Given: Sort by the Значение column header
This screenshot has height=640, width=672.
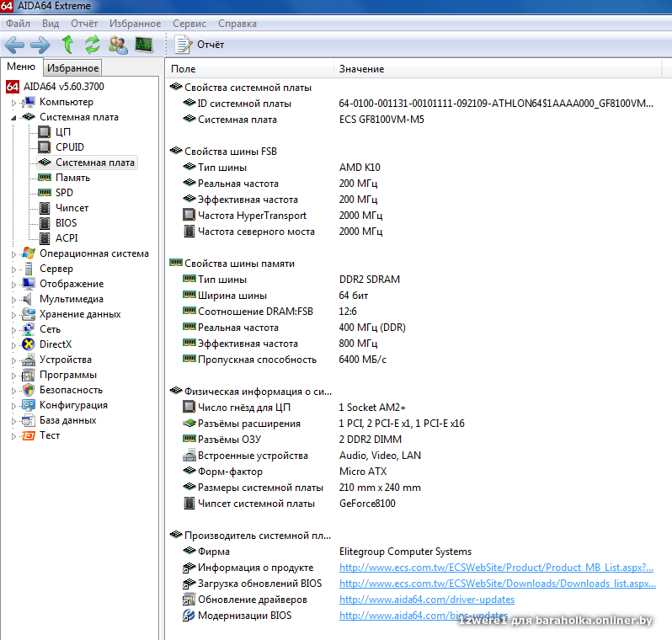Looking at the screenshot, I should click(x=498, y=69).
